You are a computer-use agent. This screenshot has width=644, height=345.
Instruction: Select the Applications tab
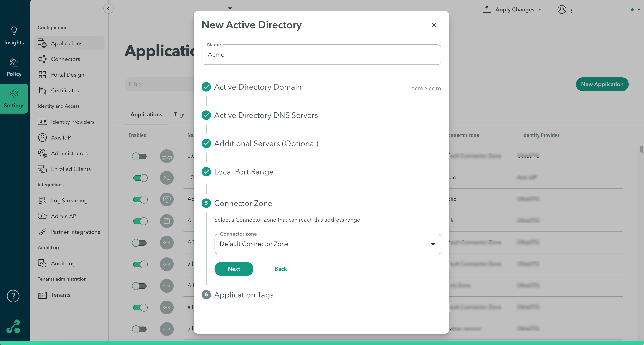click(146, 115)
